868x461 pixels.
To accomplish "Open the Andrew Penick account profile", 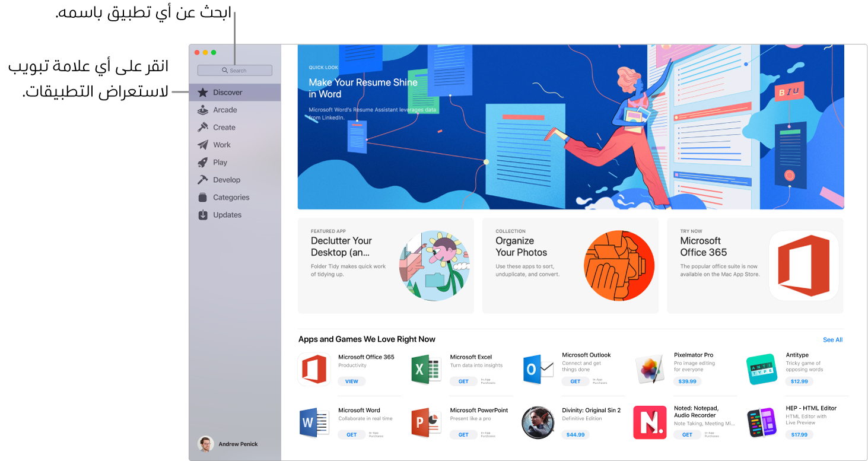I will tap(228, 444).
